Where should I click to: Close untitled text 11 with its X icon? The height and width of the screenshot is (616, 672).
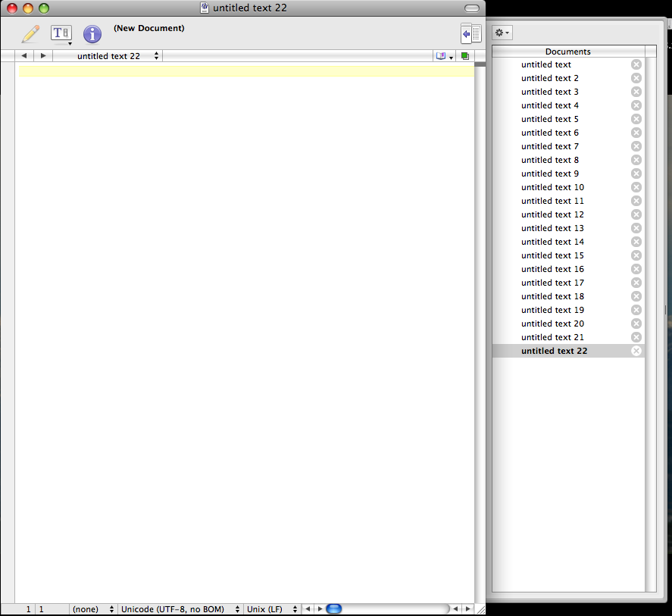(636, 201)
